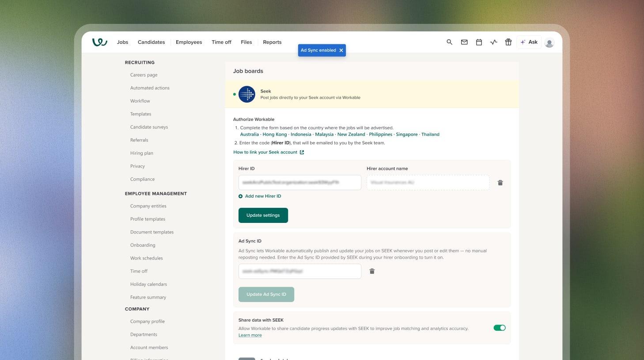This screenshot has height=360, width=644.
Task: Open the Employees menu
Action: 189,42
